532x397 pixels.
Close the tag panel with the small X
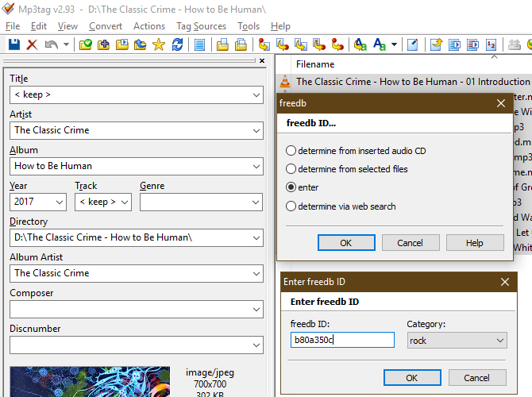pyautogui.click(x=262, y=60)
